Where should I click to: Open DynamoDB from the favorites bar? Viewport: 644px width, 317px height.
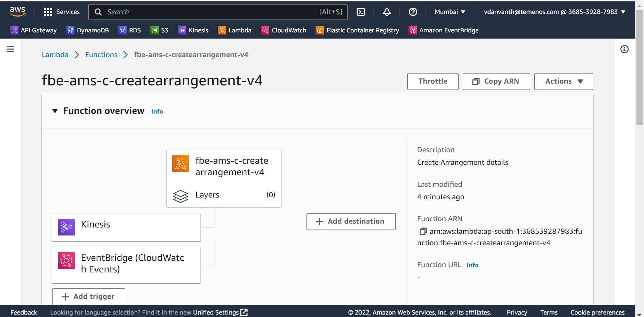click(x=88, y=30)
